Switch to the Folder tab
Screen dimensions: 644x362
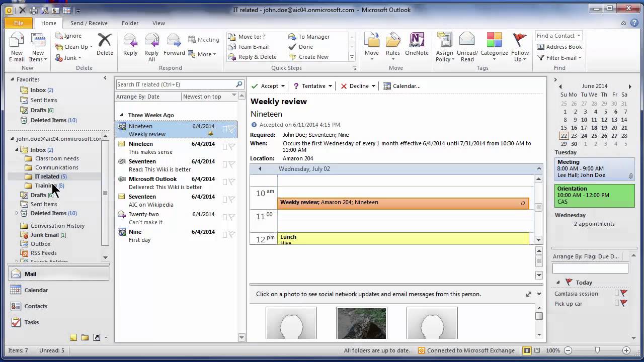(x=130, y=23)
